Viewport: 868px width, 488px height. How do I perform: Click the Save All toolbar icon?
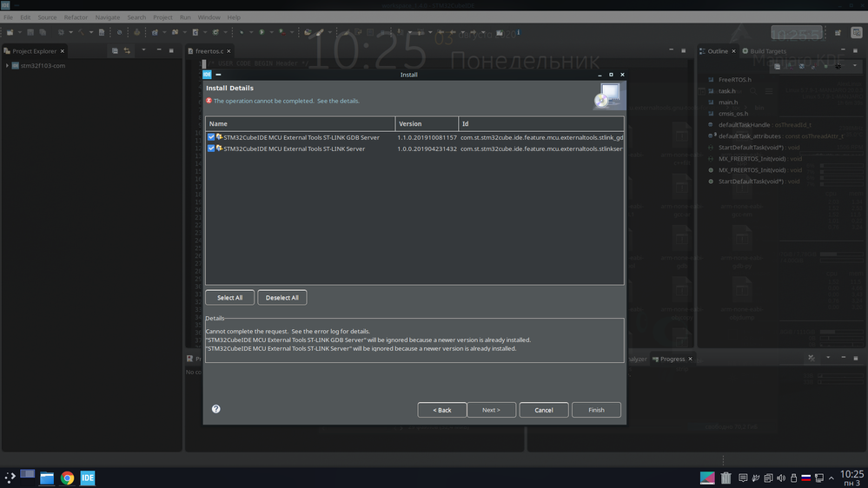43,33
